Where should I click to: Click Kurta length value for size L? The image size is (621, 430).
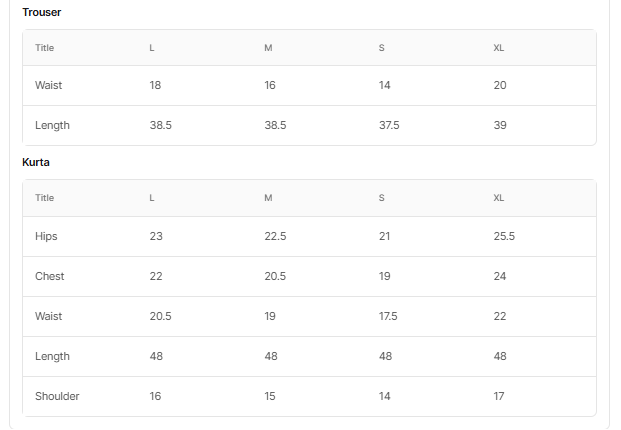click(x=156, y=356)
